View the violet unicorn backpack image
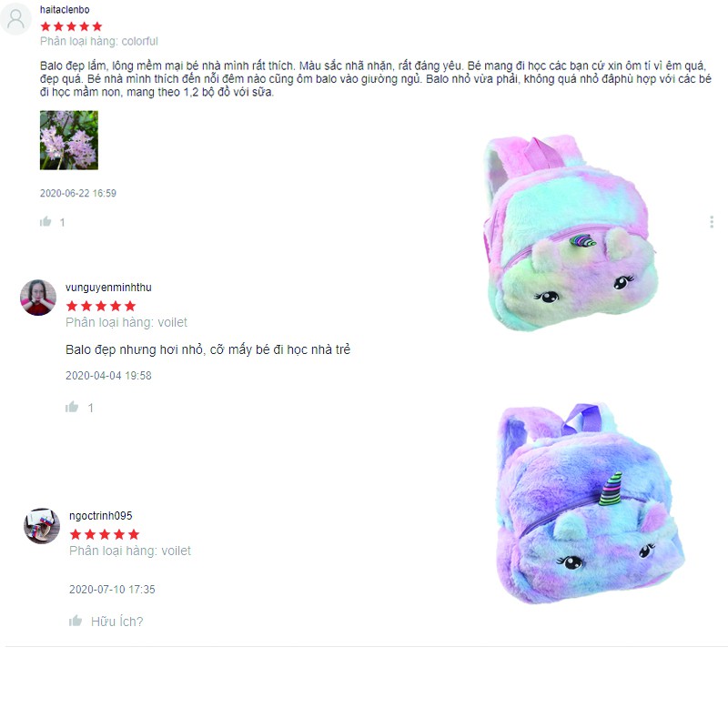Viewport: 728px width, 728px height. click(590, 503)
